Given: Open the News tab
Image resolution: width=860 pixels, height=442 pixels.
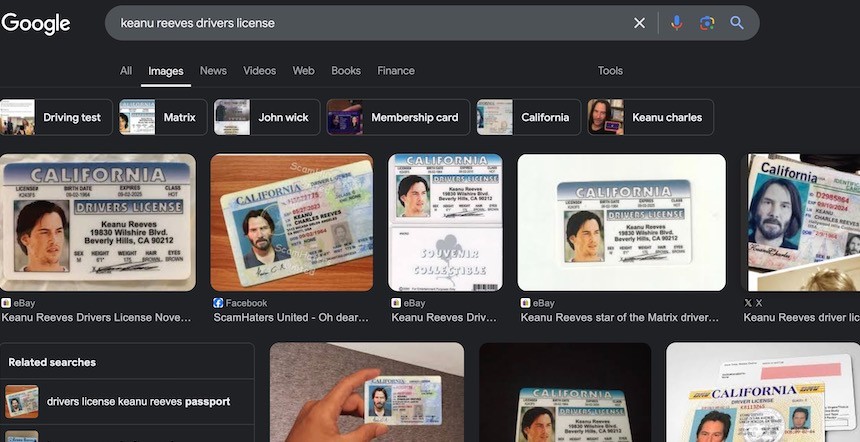Looking at the screenshot, I should (213, 71).
